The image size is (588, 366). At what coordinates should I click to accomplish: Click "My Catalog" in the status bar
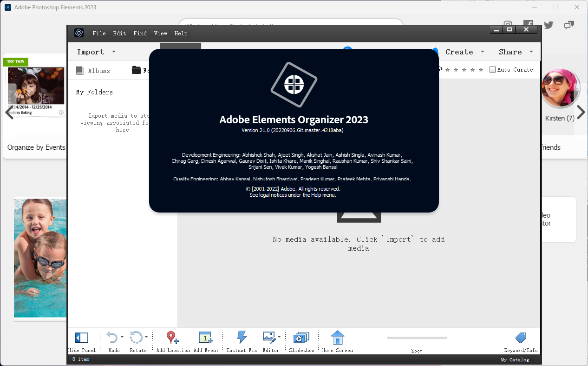pos(515,360)
